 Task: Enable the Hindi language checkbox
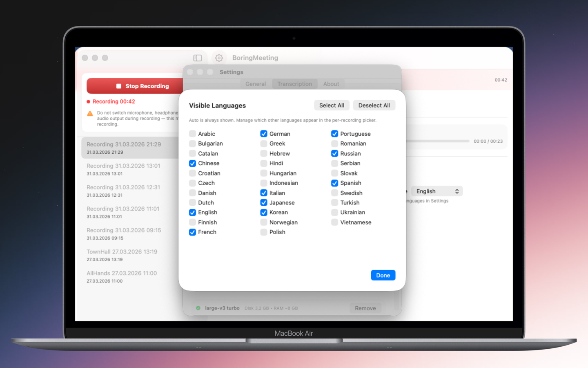[264, 163]
